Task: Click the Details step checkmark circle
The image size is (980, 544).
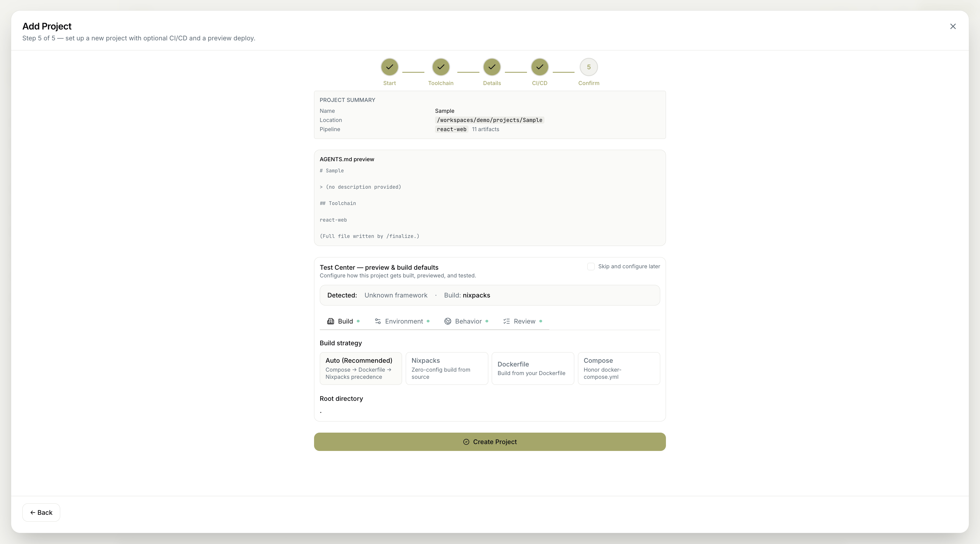Action: click(x=491, y=67)
